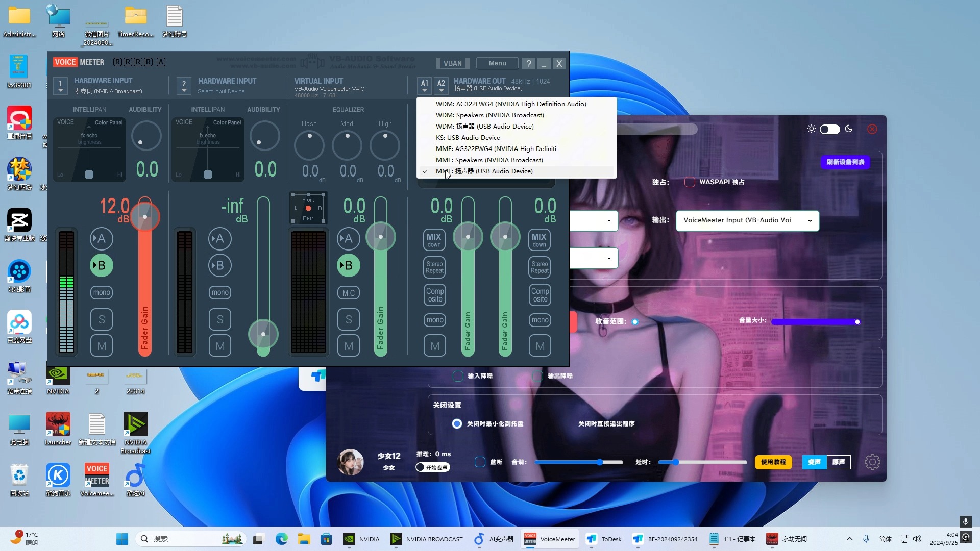Open 剪映专业版 desktop shortcut
Screen dimensions: 980x551
pyautogui.click(x=19, y=224)
